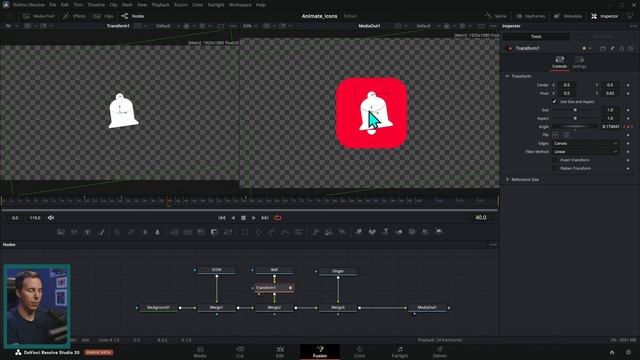Screen dimensions: 640x360
Task: Add a Paint node from toolbar
Action: [101, 232]
